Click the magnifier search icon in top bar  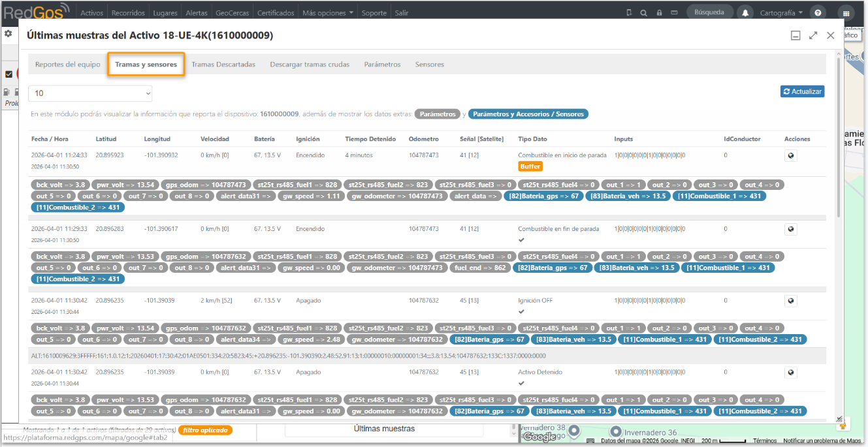[643, 12]
